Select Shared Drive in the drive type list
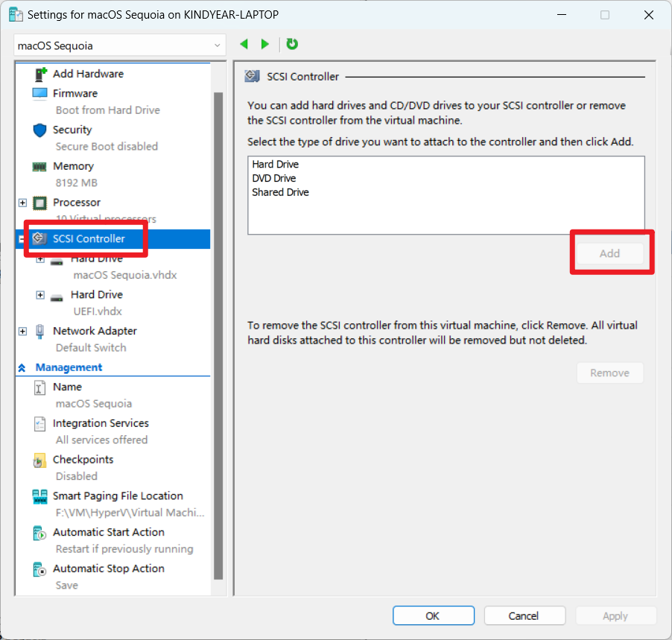 coord(280,192)
